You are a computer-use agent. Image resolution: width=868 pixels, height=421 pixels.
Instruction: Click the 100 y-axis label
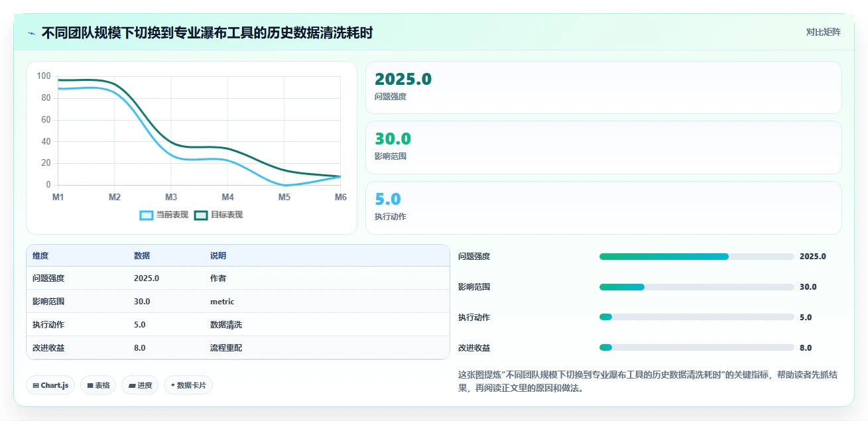pos(44,76)
